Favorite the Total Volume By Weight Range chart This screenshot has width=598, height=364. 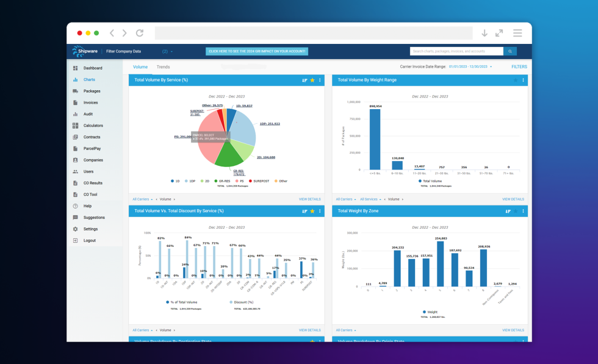point(516,80)
